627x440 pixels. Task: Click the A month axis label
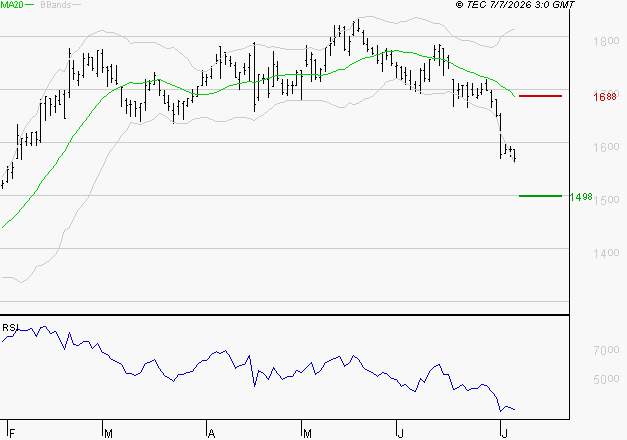tap(212, 433)
